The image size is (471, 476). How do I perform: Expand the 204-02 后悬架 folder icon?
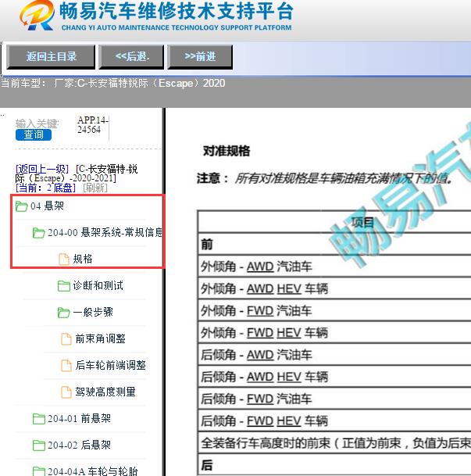[38, 446]
